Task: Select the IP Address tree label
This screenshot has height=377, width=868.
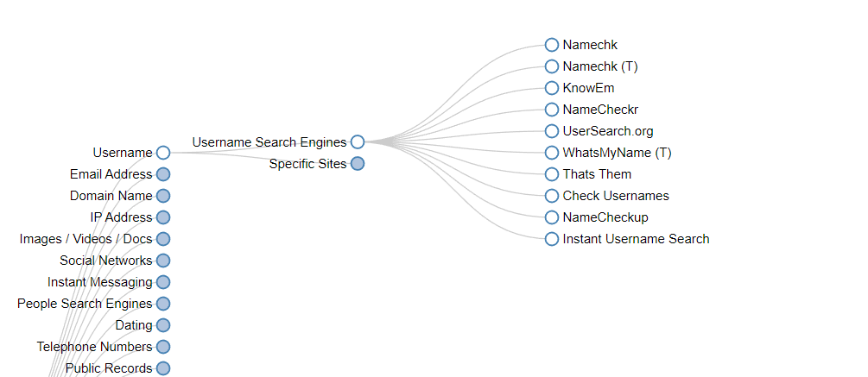Action: click(121, 217)
